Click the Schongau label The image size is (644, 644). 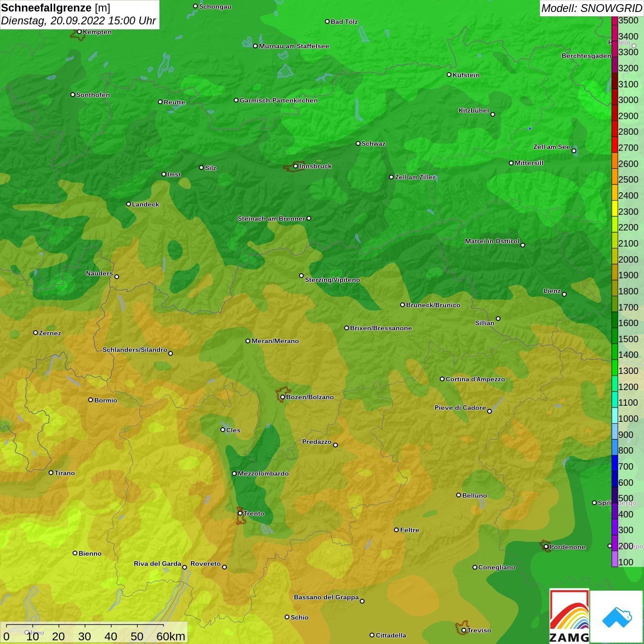click(215, 6)
